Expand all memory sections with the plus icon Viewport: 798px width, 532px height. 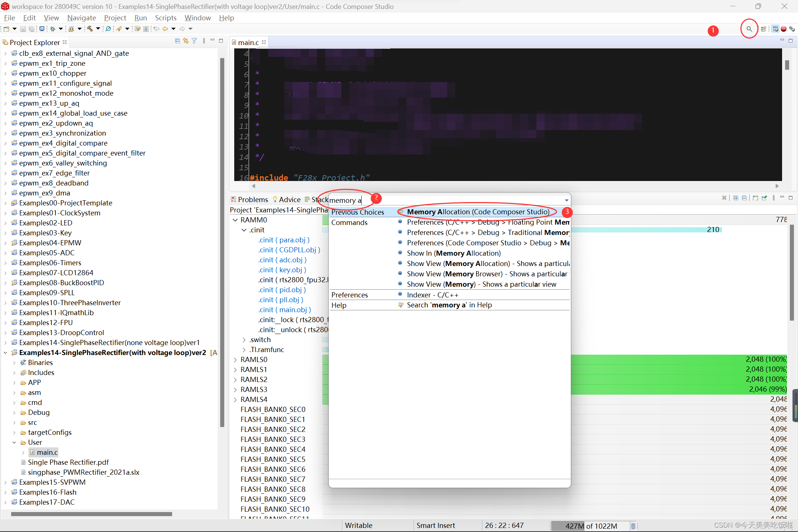736,198
